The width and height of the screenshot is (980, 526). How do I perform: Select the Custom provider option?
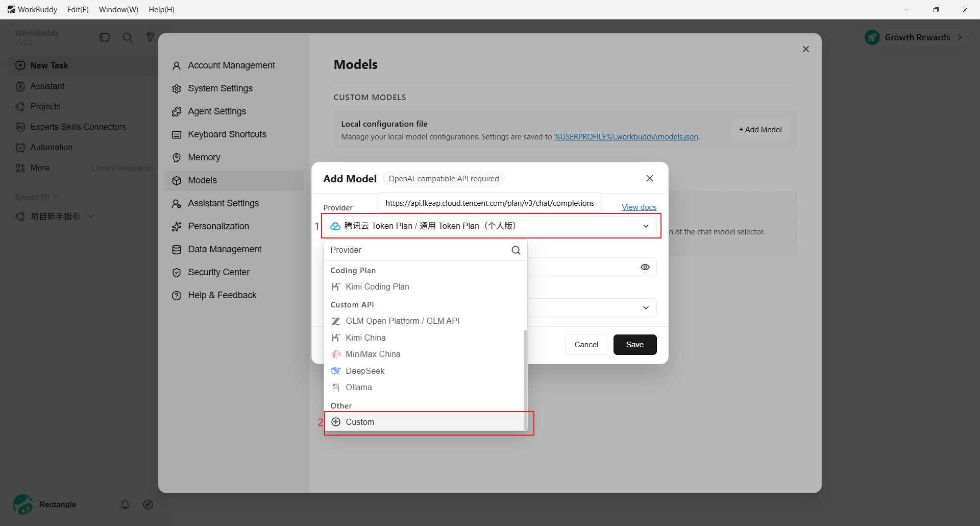tap(425, 422)
